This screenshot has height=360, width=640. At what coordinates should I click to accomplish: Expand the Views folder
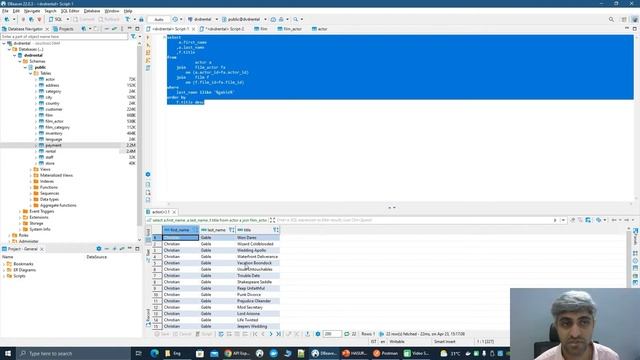click(31, 169)
